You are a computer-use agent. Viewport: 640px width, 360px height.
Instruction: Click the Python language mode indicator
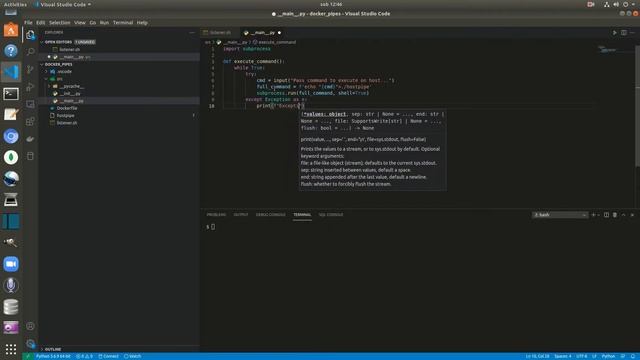coord(608,356)
